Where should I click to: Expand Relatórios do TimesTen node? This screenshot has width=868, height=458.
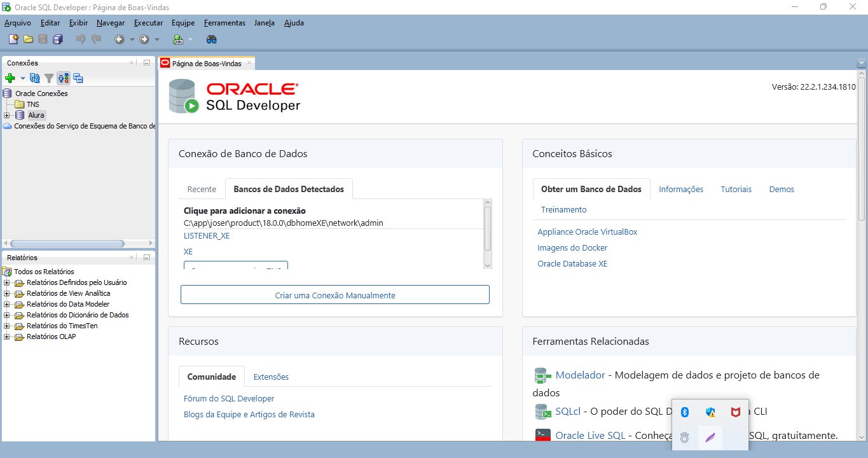click(x=7, y=326)
